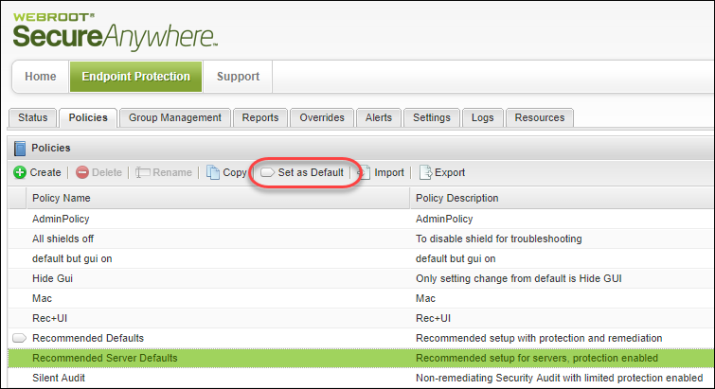Open the Endpoint Protection main tab
Screen dimensions: 715x389
136,77
